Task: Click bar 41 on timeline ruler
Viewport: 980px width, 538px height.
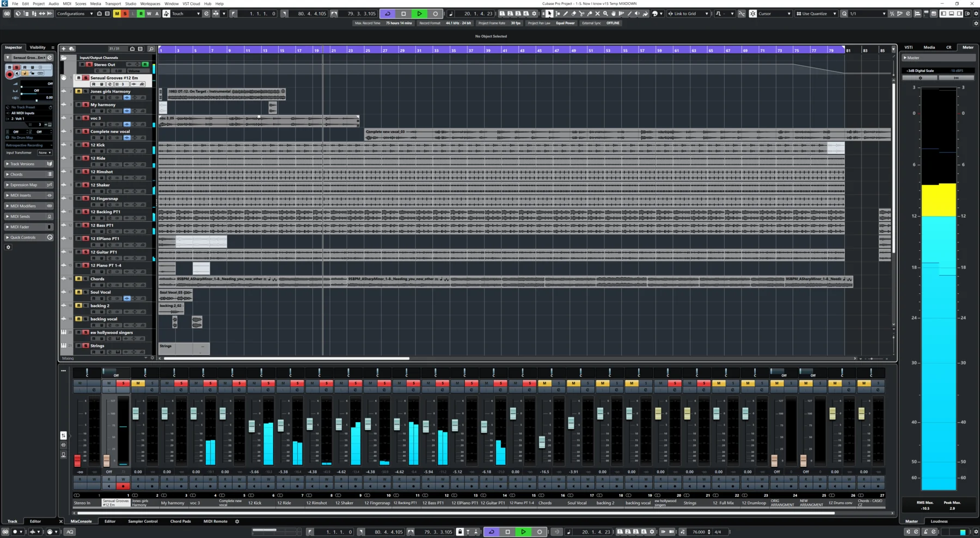Action: tap(505, 50)
